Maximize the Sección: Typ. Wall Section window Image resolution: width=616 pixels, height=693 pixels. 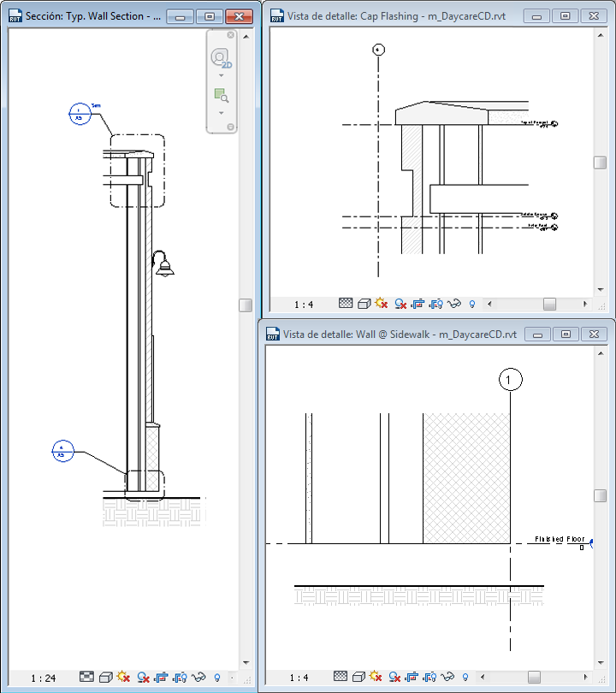[x=209, y=17]
